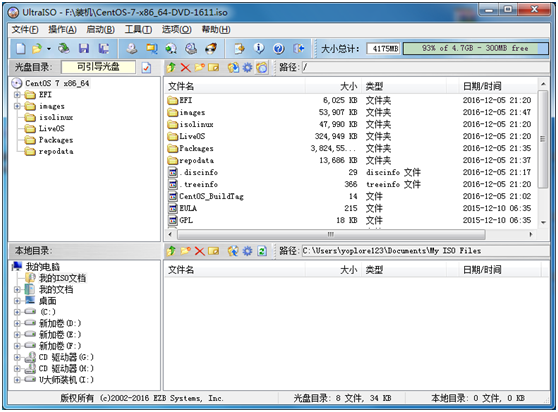Click 文件名 header in local file list
This screenshot has height=412, width=558.
pos(235,270)
